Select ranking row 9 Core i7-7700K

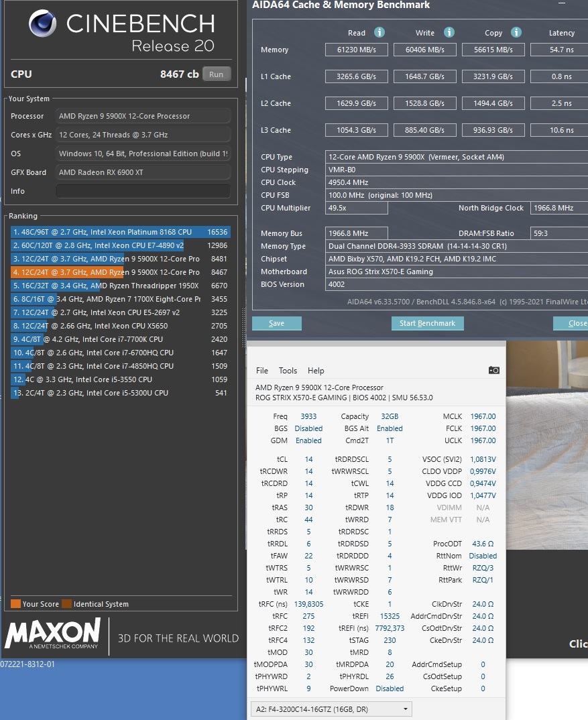pyautogui.click(x=121, y=339)
